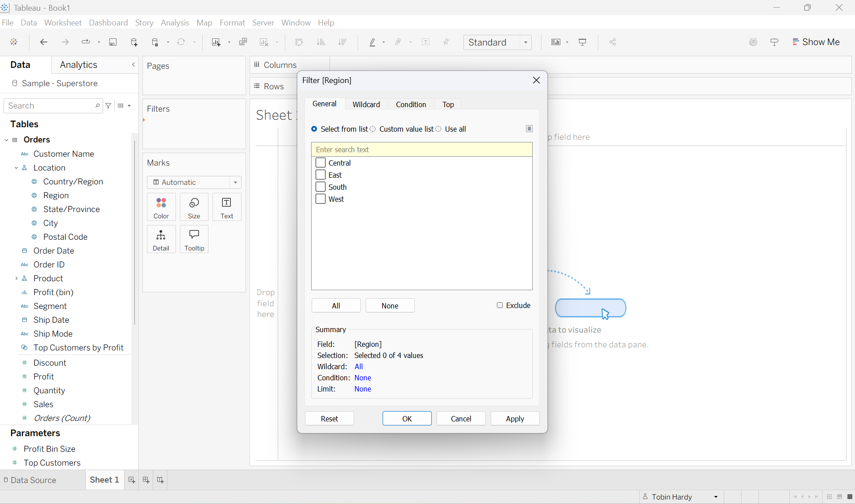This screenshot has height=504, width=855.
Task: Click the Save toolbar icon
Action: (x=113, y=42)
